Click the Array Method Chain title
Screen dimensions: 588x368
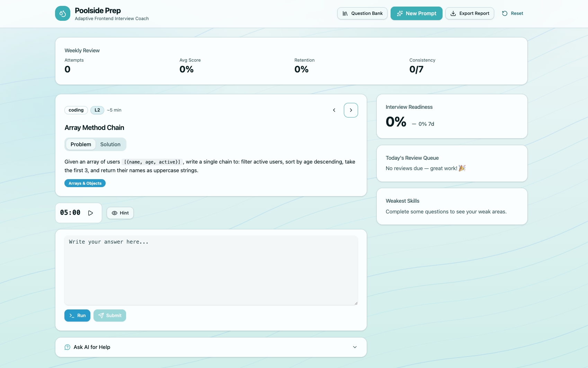94,128
